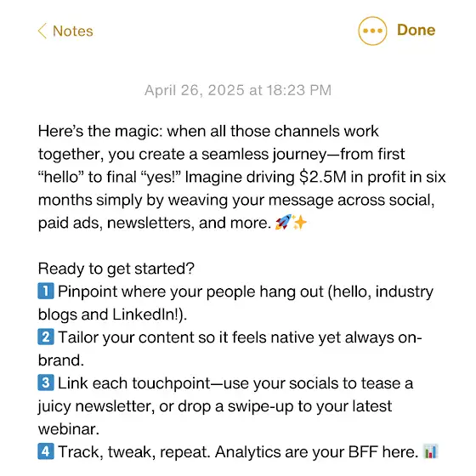Place cursor on the word 'LinkedIn!'
The height and width of the screenshot is (476, 476).
(x=145, y=314)
